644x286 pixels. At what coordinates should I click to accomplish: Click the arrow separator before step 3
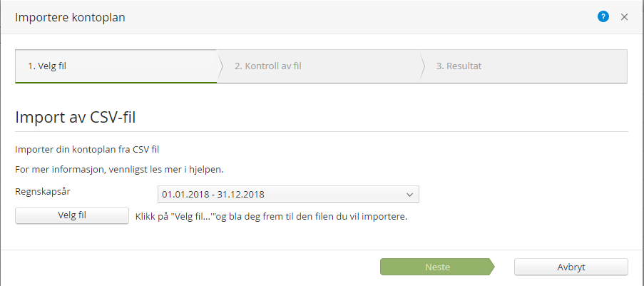[x=423, y=66]
